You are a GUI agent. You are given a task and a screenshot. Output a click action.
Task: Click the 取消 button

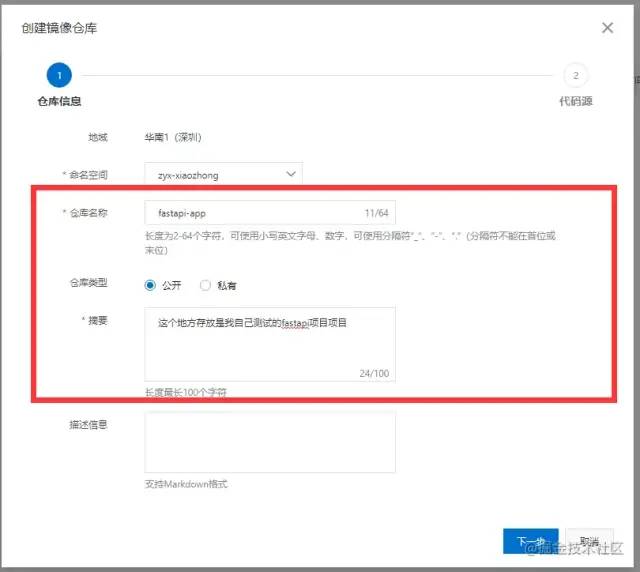[589, 541]
